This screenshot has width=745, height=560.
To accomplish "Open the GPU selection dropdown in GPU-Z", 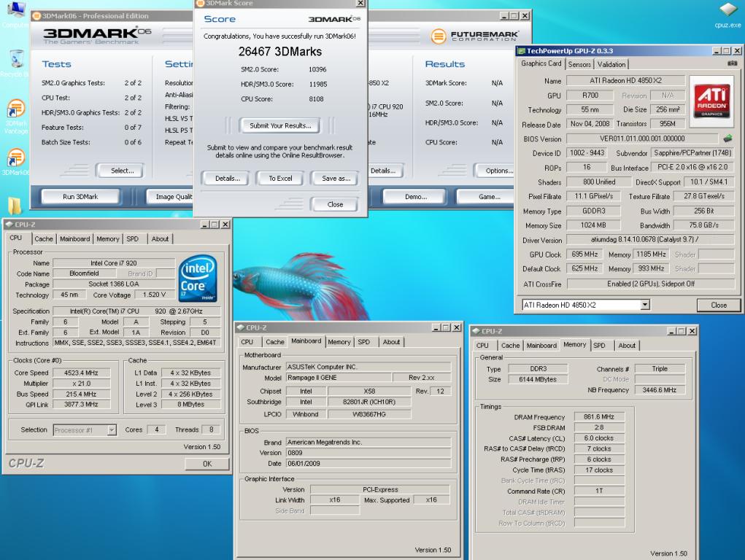I will 645,305.
